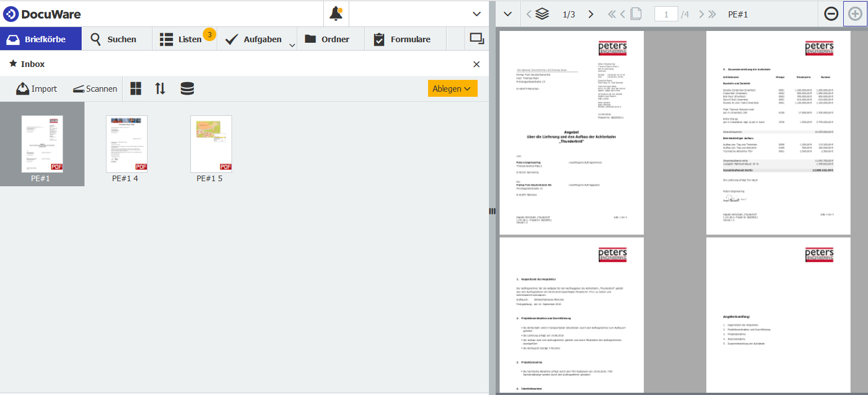Open the viewer toolbar dropdown chevron
868x395 pixels.
click(508, 14)
